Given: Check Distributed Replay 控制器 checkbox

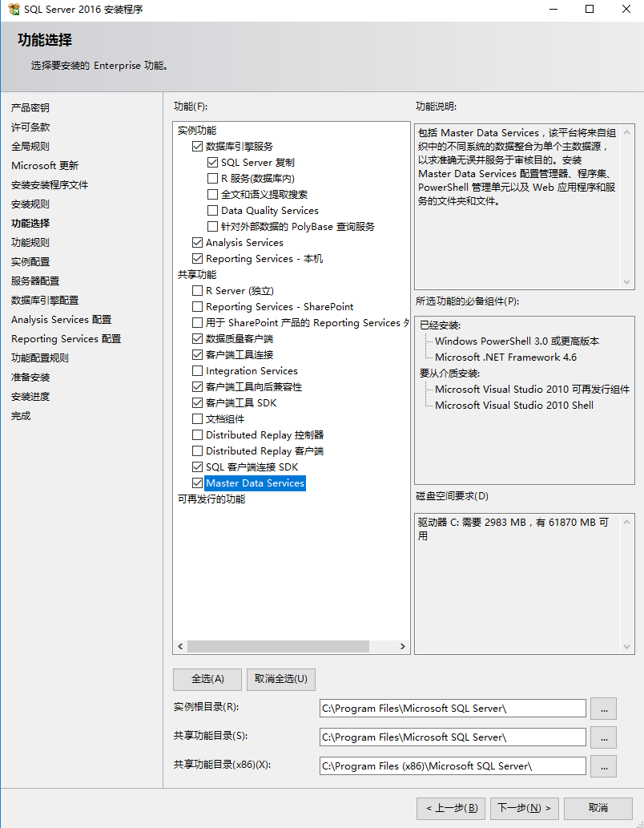Looking at the screenshot, I should coord(197,434).
